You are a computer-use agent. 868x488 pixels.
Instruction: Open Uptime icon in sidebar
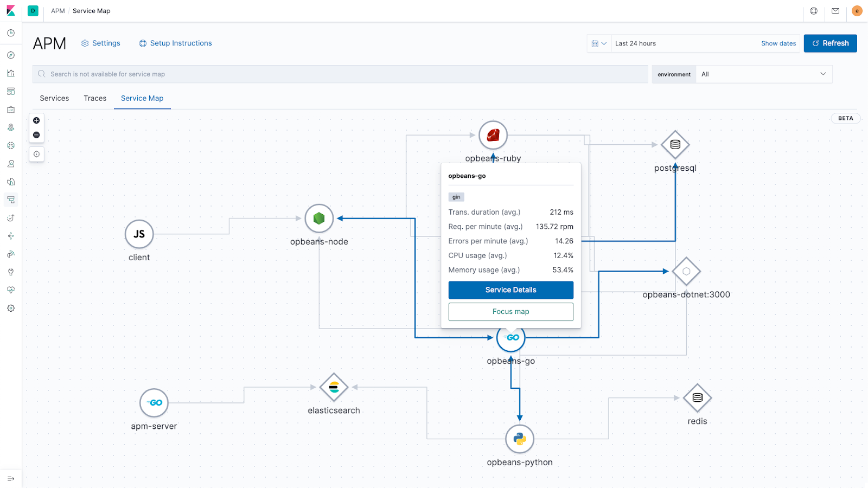pyautogui.click(x=11, y=217)
